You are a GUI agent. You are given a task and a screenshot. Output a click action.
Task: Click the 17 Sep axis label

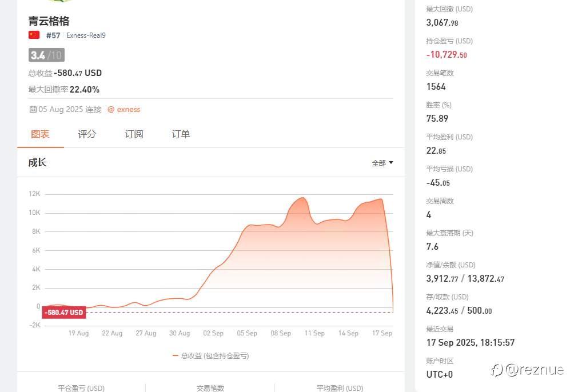(382, 333)
